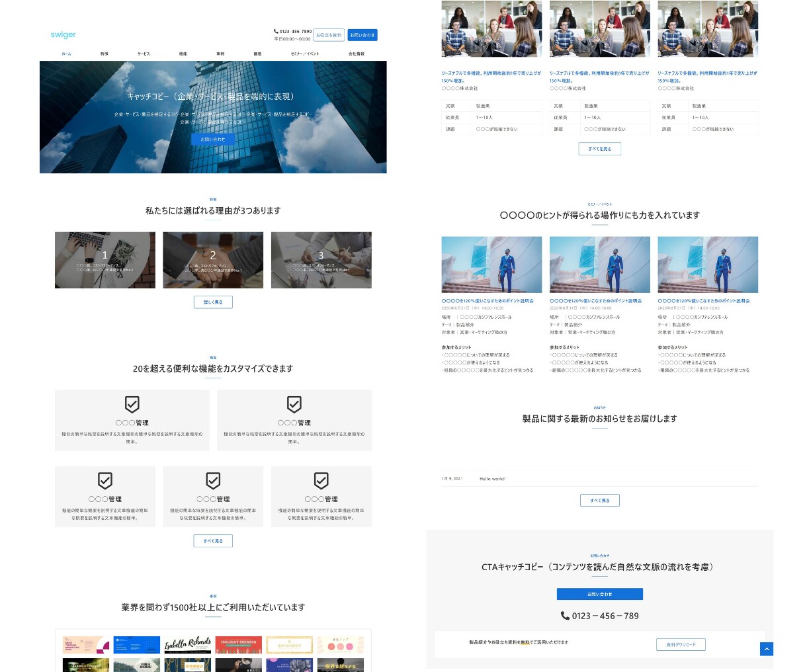This screenshot has height=672, width=807.
Task: Click the blue お問い合わせ button in header
Action: [x=362, y=35]
